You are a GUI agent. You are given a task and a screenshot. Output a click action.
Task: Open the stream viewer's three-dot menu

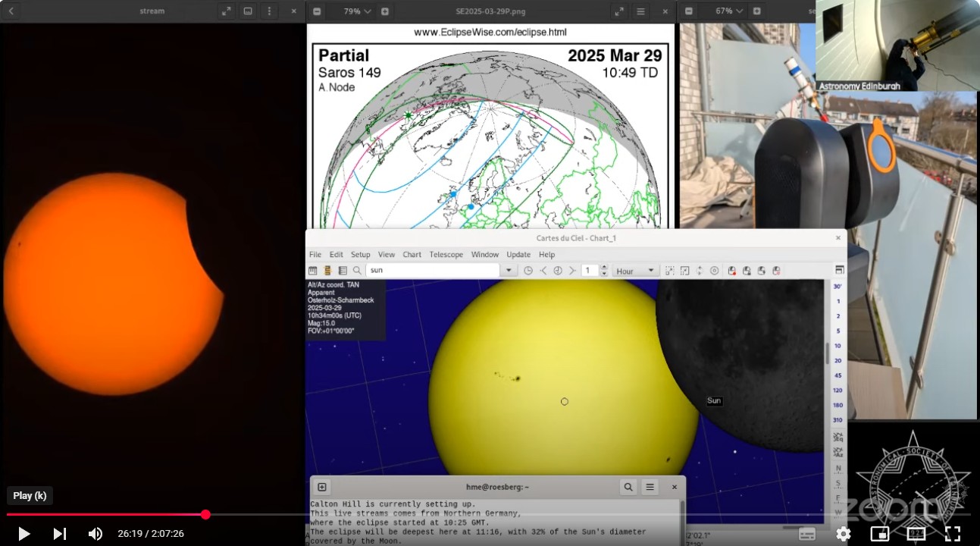pyautogui.click(x=269, y=11)
